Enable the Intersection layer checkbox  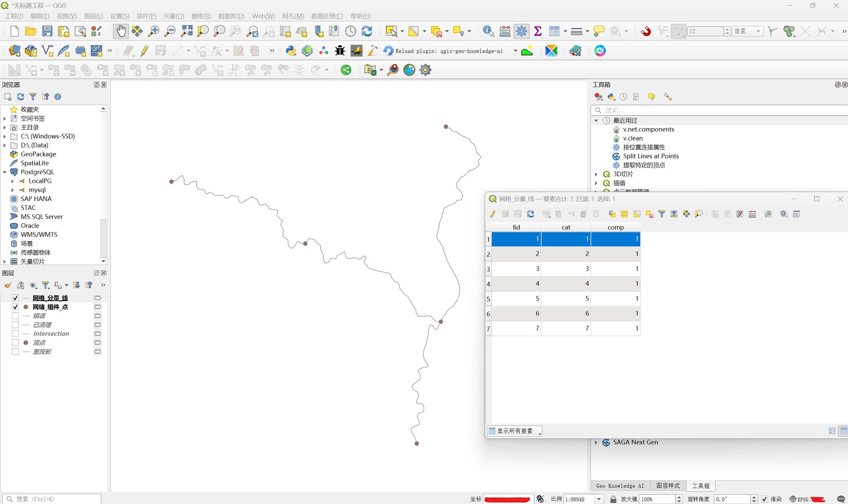[x=15, y=334]
